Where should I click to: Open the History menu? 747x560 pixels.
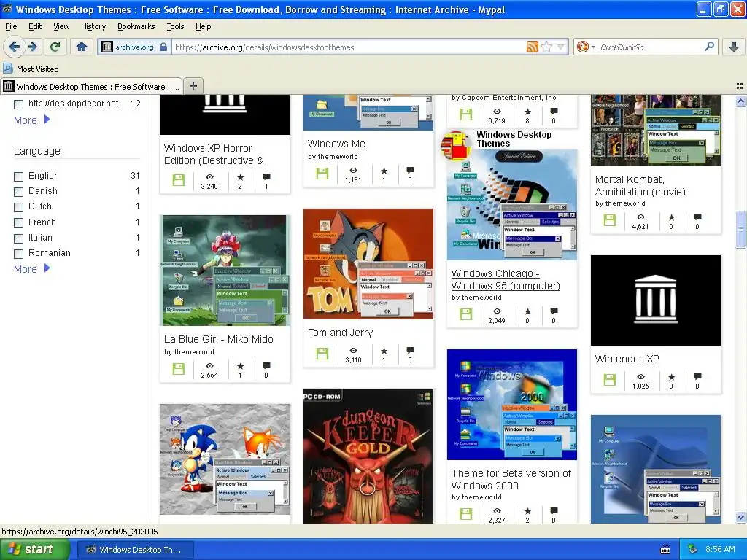(93, 26)
